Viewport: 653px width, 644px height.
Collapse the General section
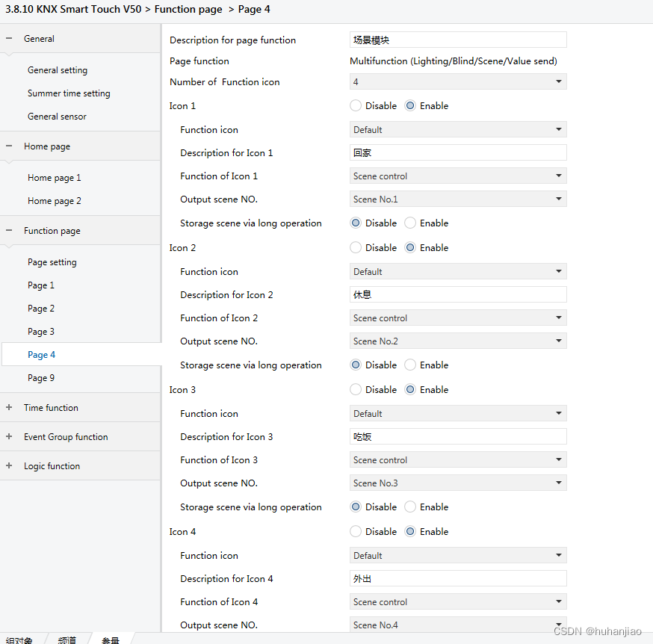tap(9, 39)
